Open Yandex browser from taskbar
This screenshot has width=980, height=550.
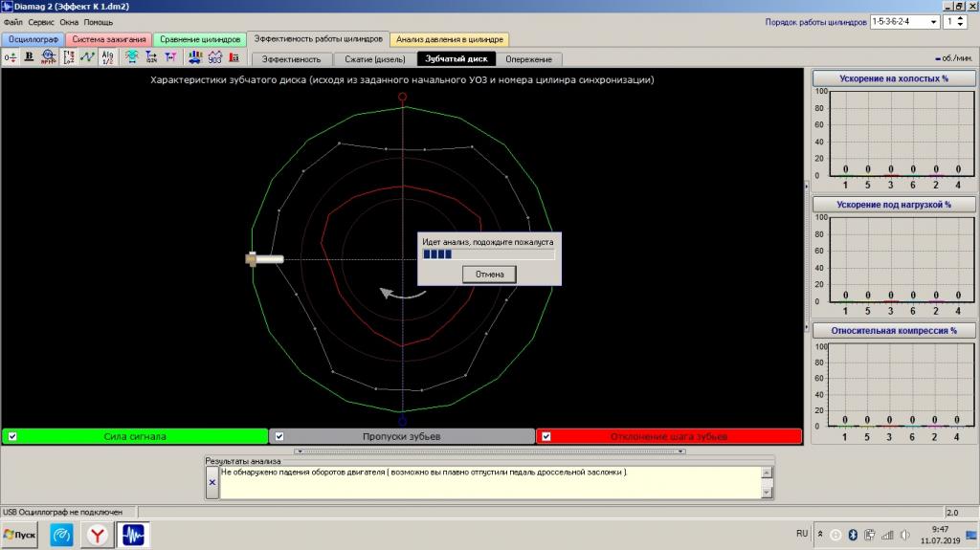coord(97,535)
